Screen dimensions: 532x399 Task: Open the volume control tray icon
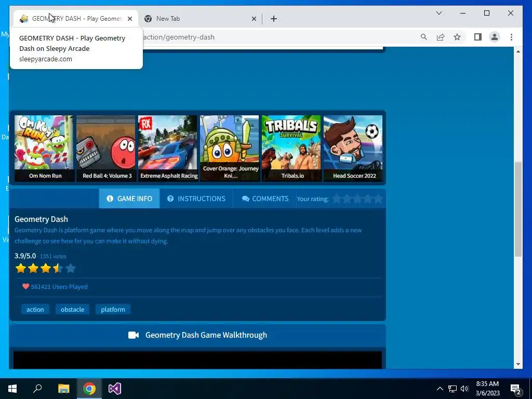464,389
